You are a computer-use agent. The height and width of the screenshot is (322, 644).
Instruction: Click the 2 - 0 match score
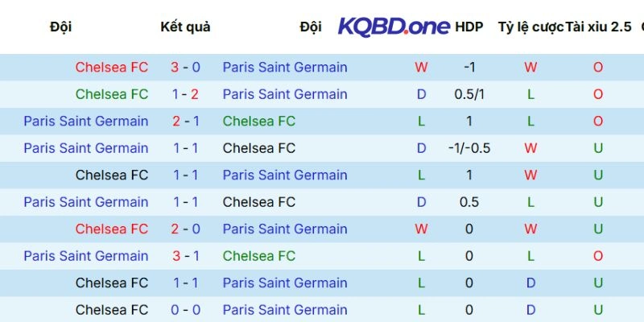pyautogui.click(x=185, y=229)
